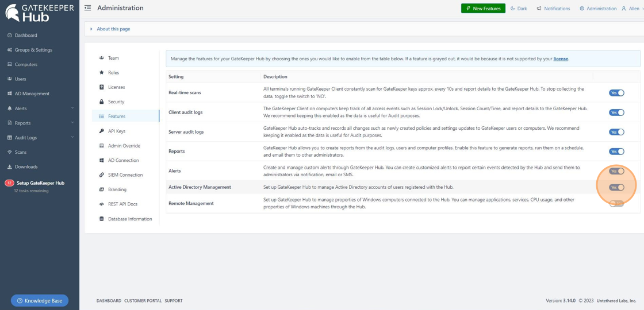
Task: Click the Licenses badge icon
Action: (x=101, y=87)
